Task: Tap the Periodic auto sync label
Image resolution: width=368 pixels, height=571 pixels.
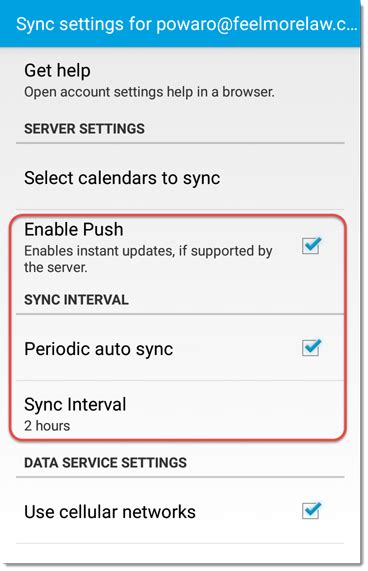Action: click(x=99, y=349)
